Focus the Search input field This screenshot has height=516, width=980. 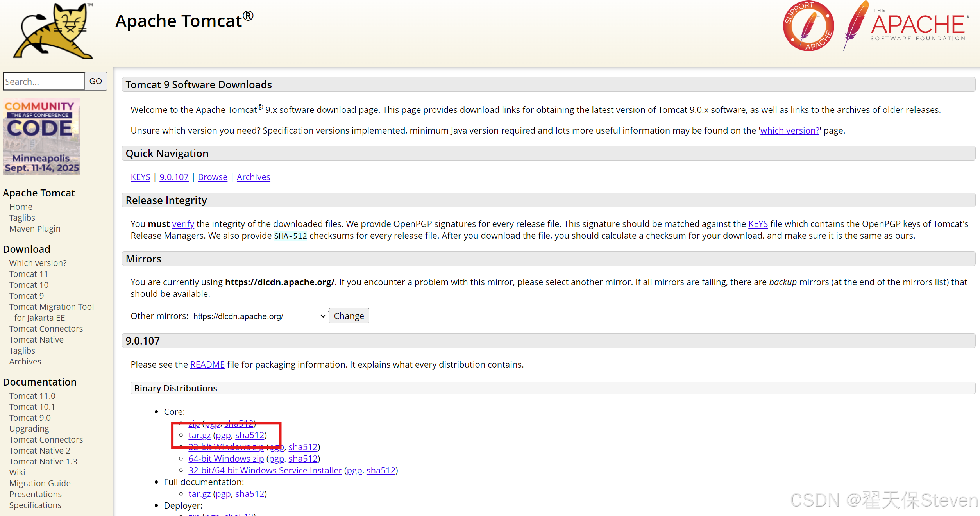pyautogui.click(x=44, y=81)
